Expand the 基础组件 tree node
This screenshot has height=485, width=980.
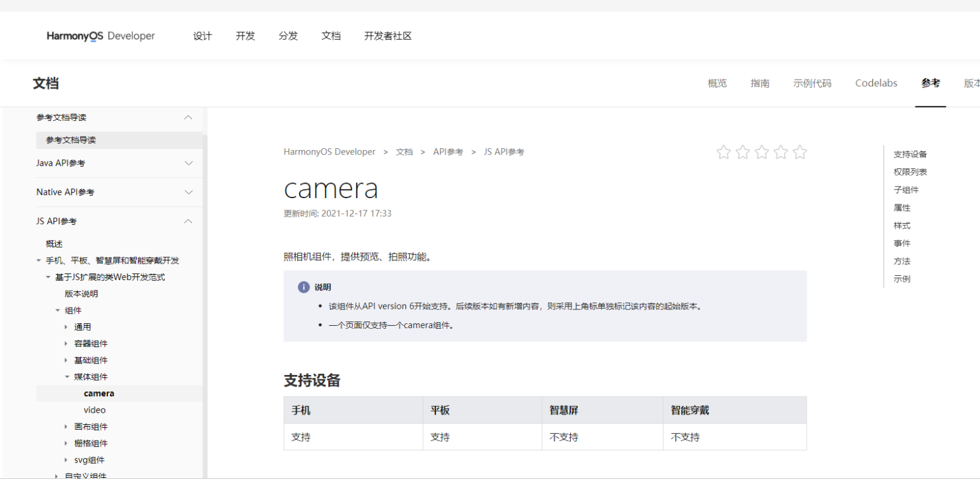click(66, 360)
